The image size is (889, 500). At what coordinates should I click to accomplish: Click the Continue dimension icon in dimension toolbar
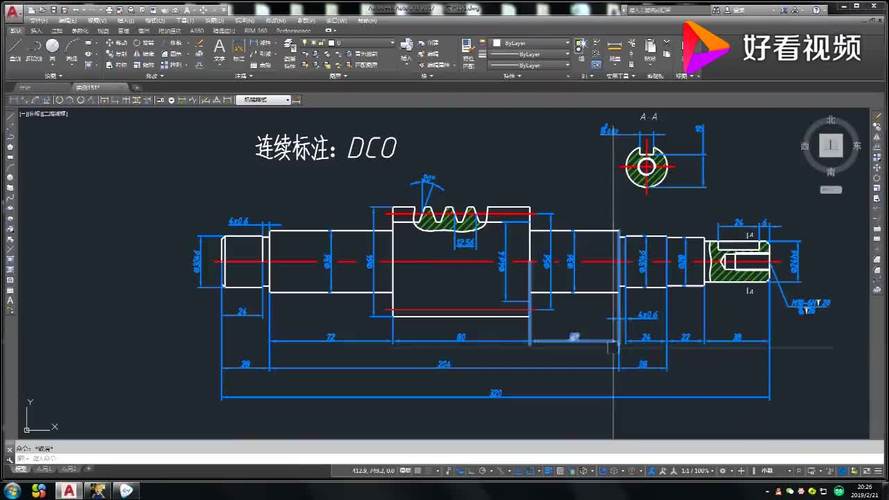point(126,100)
